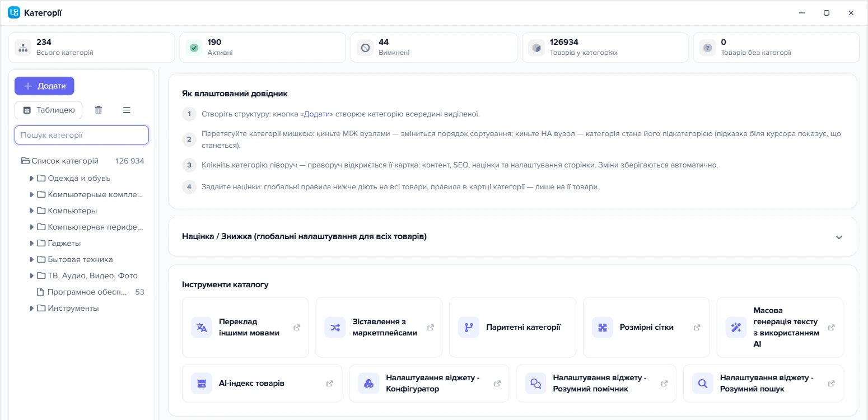Switch to Таблицею view
The image size is (868, 420).
tap(48, 110)
